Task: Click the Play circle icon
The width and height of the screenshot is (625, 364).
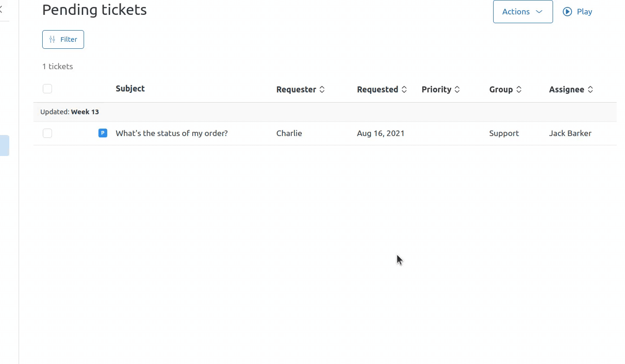Action: [x=567, y=12]
